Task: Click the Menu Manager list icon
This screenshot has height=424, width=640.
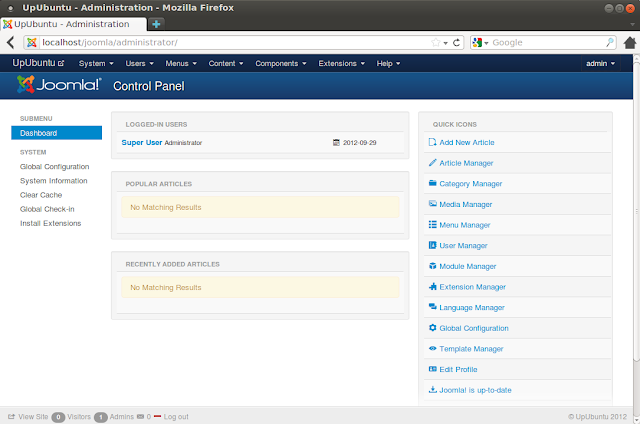Action: [x=433, y=224]
